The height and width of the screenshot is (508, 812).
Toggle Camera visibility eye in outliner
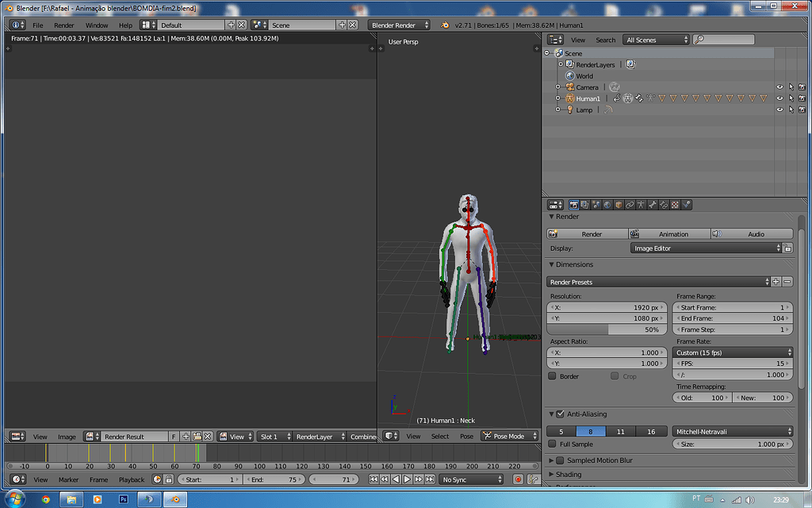coord(779,87)
